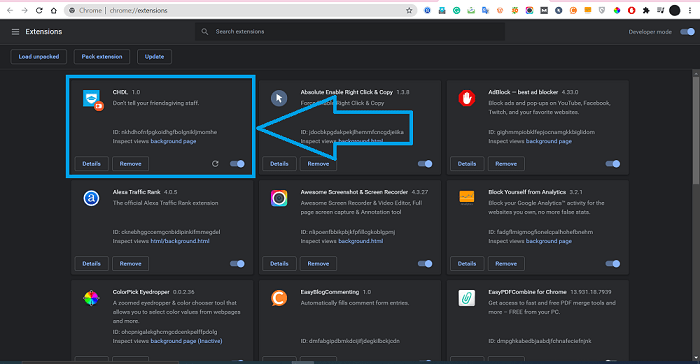Open the media control toolbar icon
The width and height of the screenshot is (700, 364).
(x=660, y=10)
